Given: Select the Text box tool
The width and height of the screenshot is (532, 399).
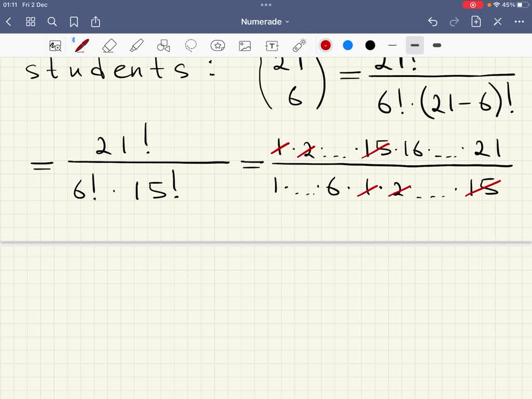Looking at the screenshot, I should (x=272, y=45).
